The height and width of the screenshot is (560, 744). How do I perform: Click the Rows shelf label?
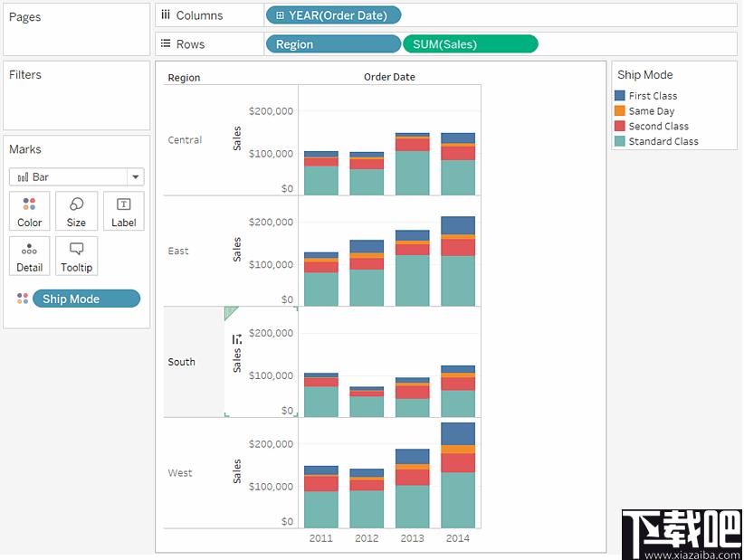pyautogui.click(x=190, y=44)
